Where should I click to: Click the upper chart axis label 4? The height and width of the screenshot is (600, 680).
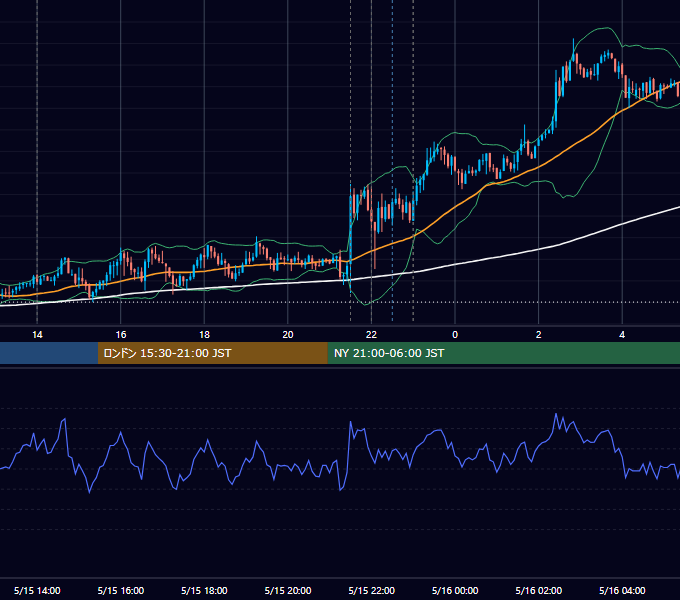click(x=622, y=335)
